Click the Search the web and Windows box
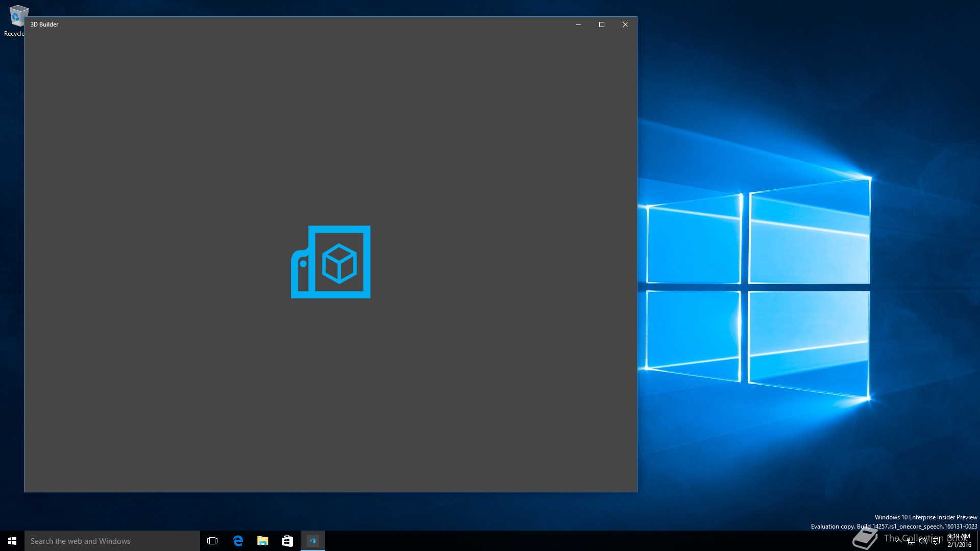This screenshot has height=551, width=980. [112, 541]
